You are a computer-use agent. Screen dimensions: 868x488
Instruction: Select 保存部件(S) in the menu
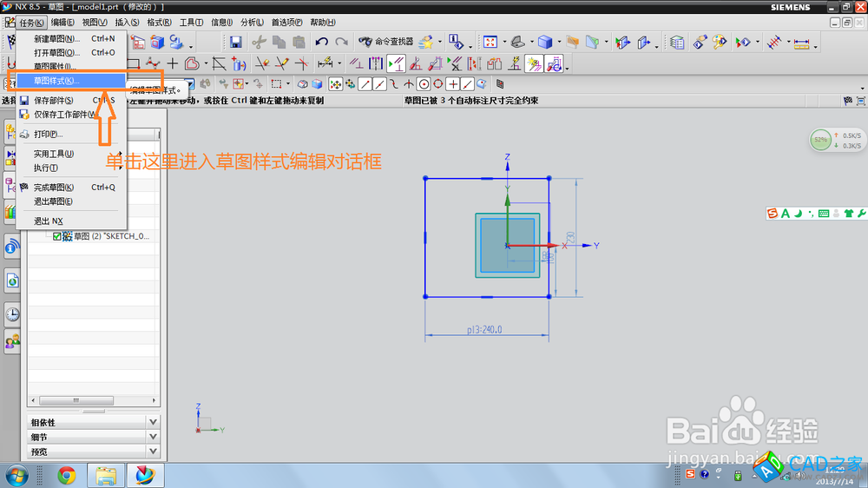(x=71, y=100)
